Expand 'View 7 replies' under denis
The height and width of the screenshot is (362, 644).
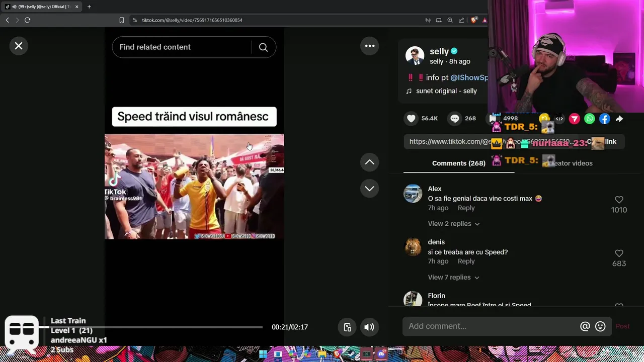click(454, 278)
